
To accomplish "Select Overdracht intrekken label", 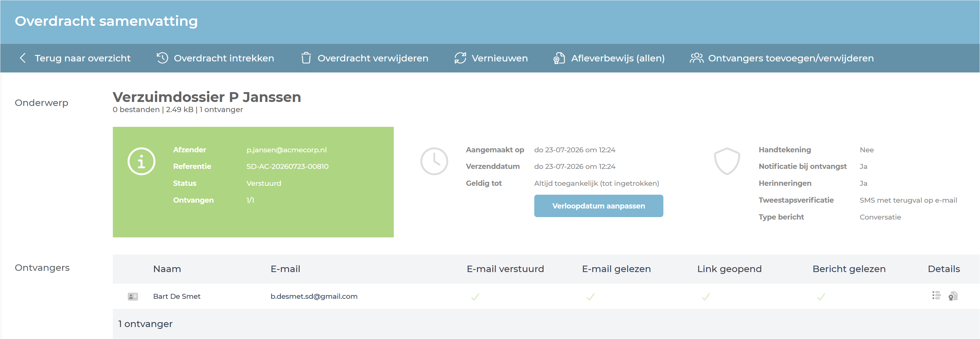I will point(224,58).
